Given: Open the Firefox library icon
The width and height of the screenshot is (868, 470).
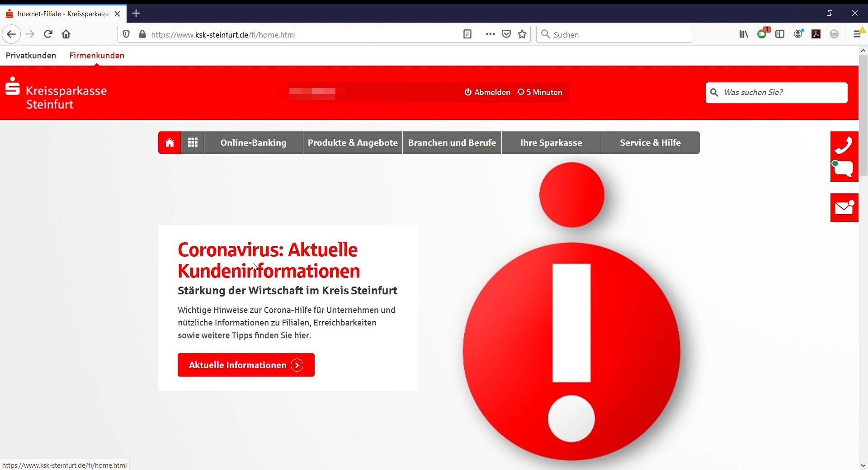Looking at the screenshot, I should coord(744,34).
